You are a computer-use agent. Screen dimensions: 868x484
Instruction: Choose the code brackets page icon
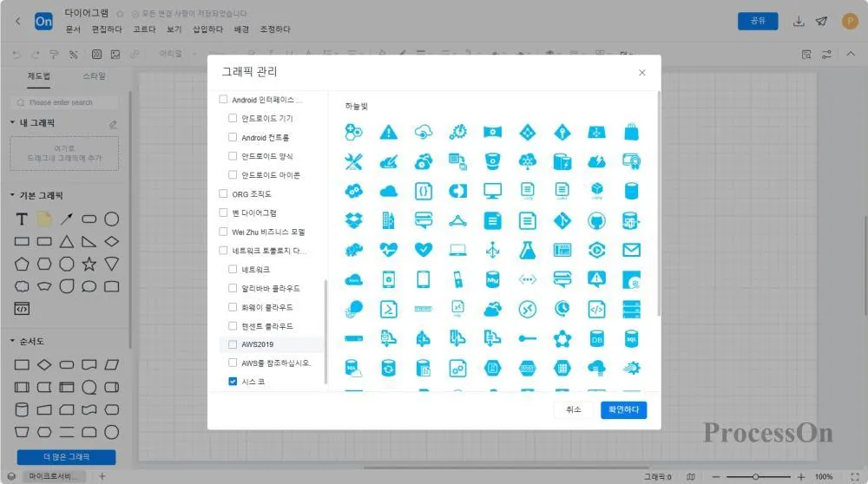coord(596,309)
